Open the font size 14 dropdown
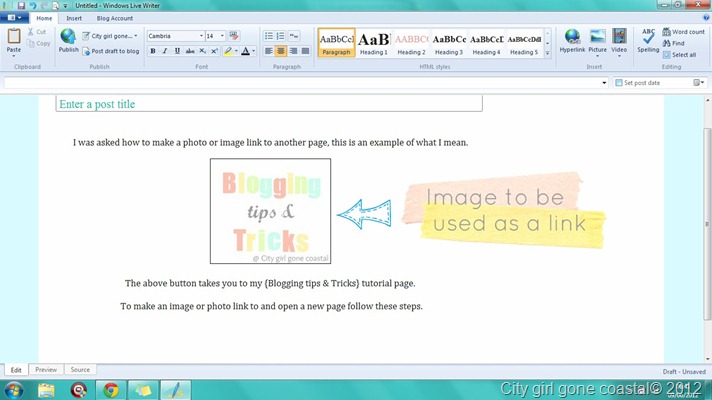Screen dimensions: 712x400 coord(222,36)
